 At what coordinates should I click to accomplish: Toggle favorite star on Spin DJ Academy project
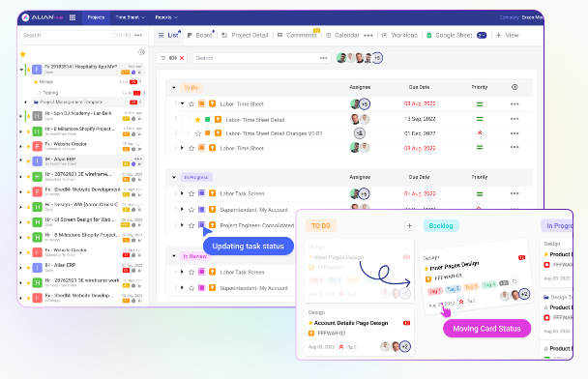(28, 116)
